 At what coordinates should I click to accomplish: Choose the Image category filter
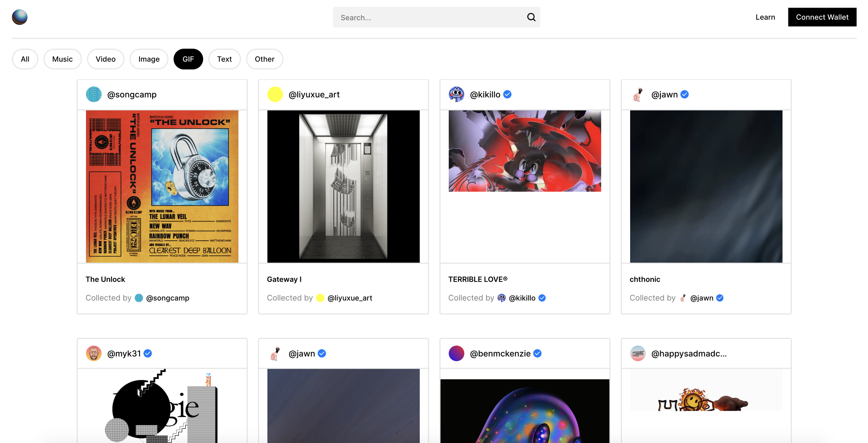click(149, 59)
